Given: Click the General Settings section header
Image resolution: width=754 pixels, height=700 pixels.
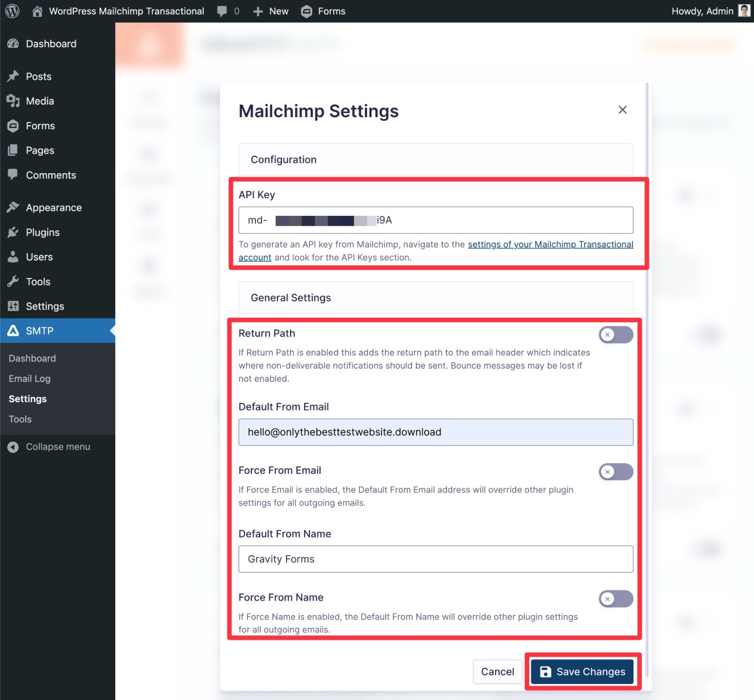Looking at the screenshot, I should point(436,298).
